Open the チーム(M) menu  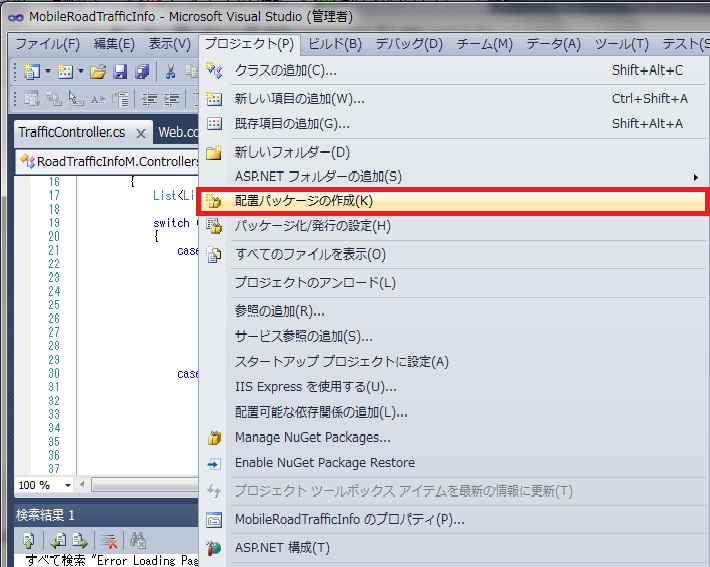pyautogui.click(x=485, y=44)
